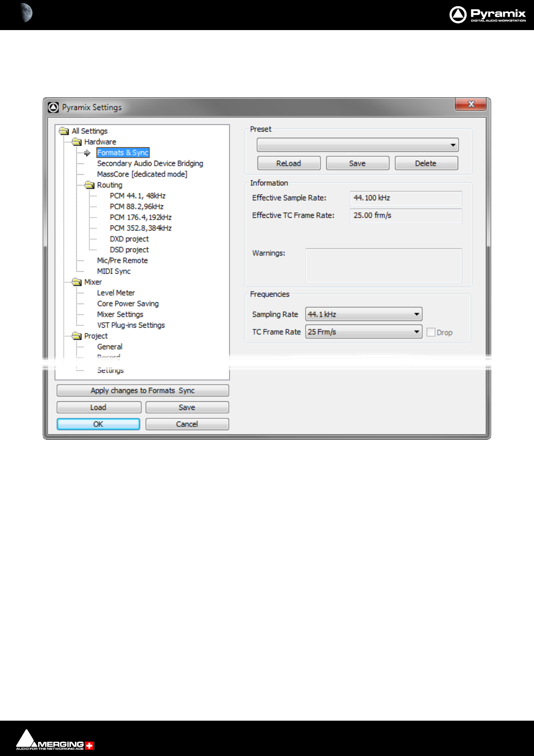Open VST Plug-ins Settings
Image resolution: width=534 pixels, height=756 pixels.
tap(131, 325)
